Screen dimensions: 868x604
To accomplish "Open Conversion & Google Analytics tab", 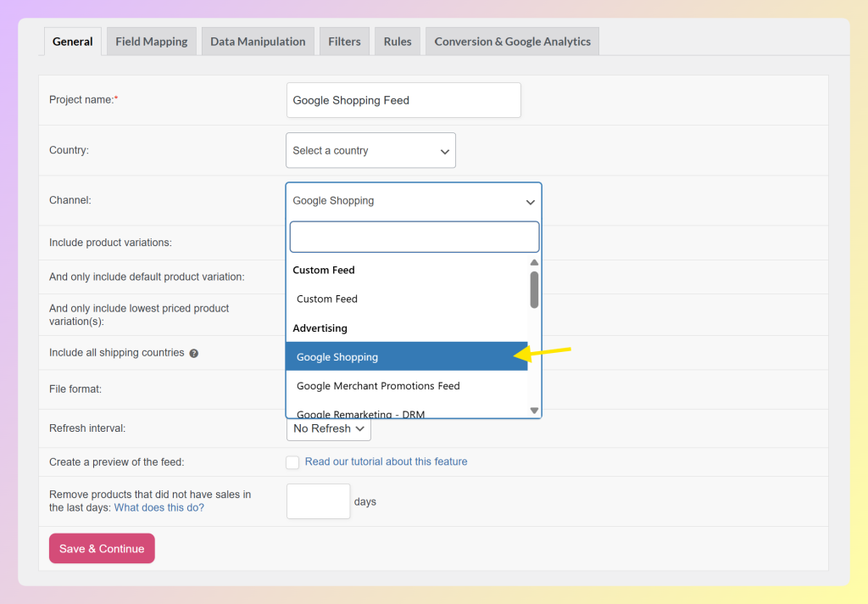I will coord(513,42).
